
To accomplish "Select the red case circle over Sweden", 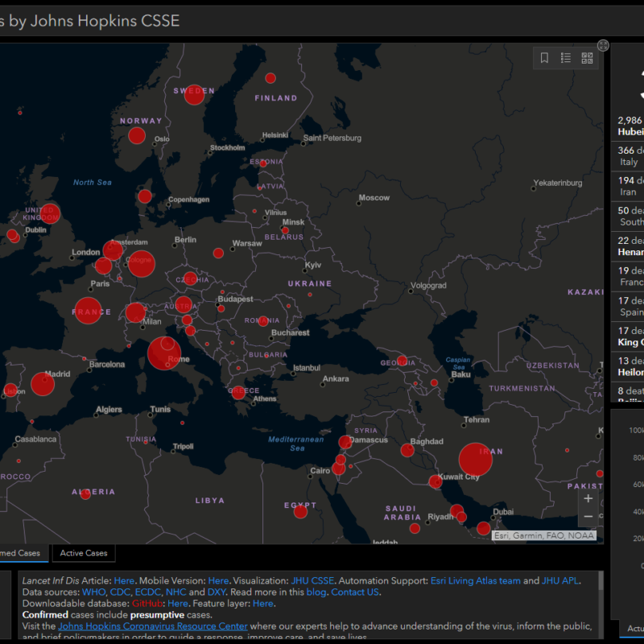I will click(194, 94).
